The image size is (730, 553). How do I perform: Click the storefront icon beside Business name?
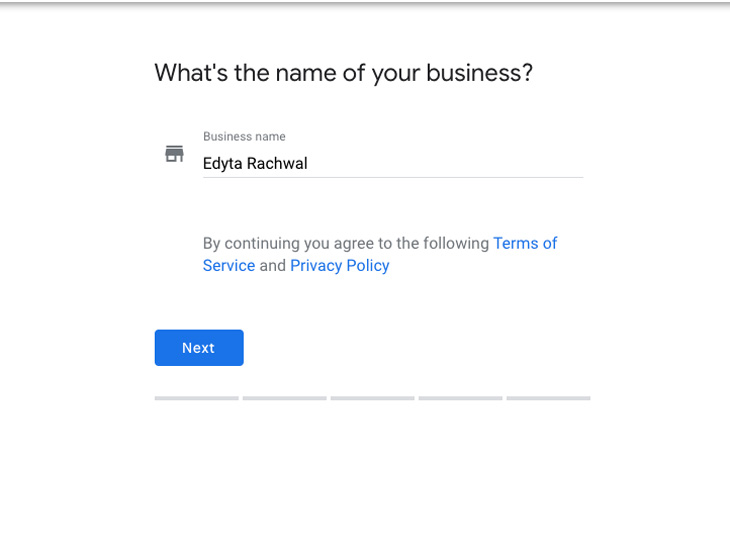[x=174, y=154]
